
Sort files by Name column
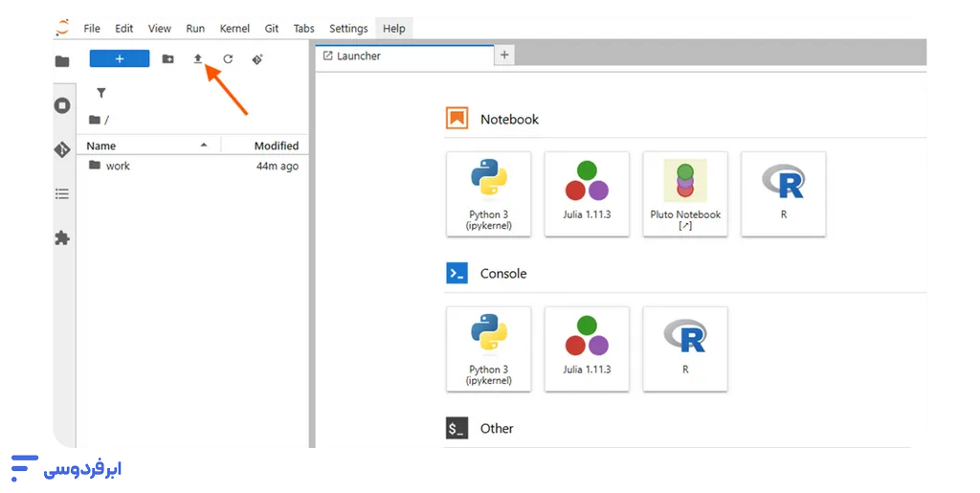(101, 146)
